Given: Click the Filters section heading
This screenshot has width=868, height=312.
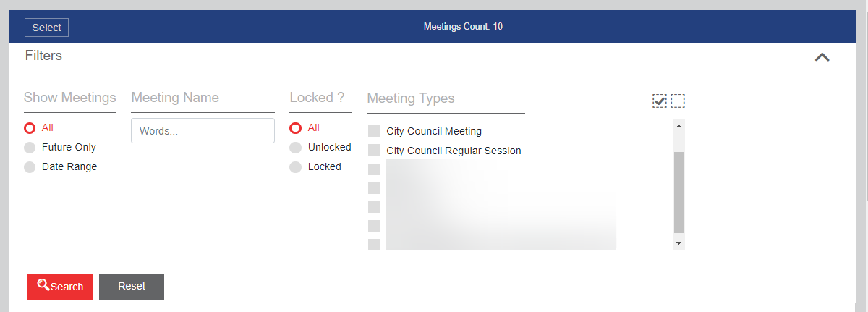Looking at the screenshot, I should (x=43, y=56).
